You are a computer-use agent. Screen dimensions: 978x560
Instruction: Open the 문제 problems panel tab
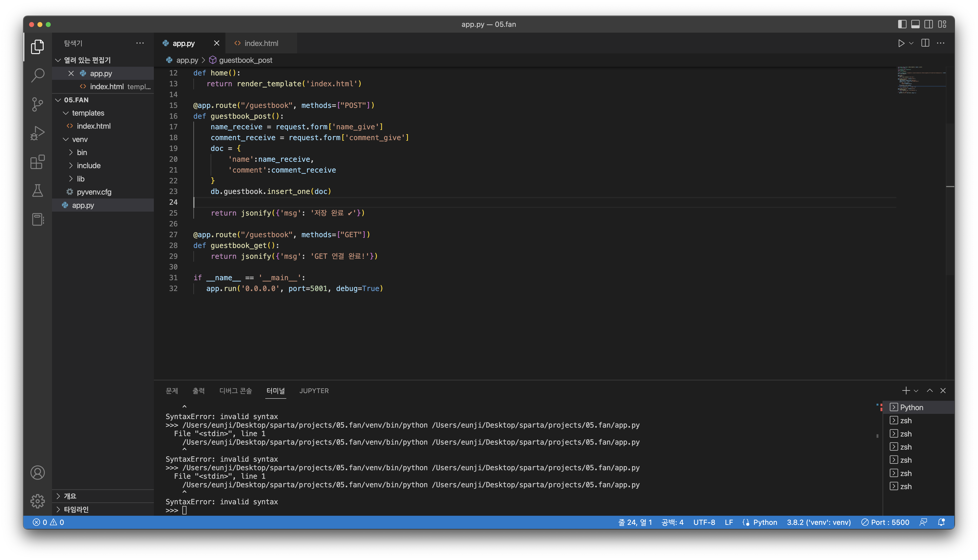point(172,391)
